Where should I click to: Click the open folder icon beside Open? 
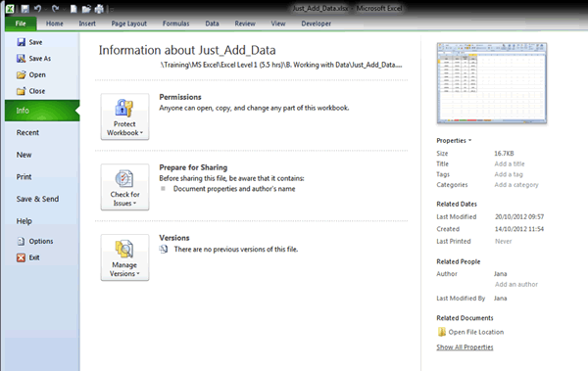(x=21, y=74)
